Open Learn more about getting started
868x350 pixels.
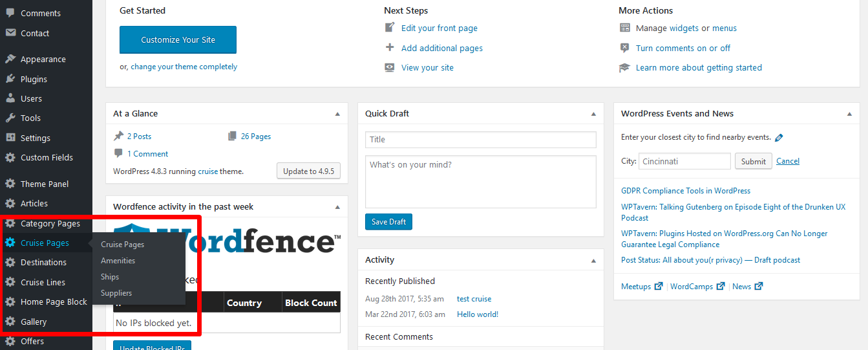[x=699, y=67]
